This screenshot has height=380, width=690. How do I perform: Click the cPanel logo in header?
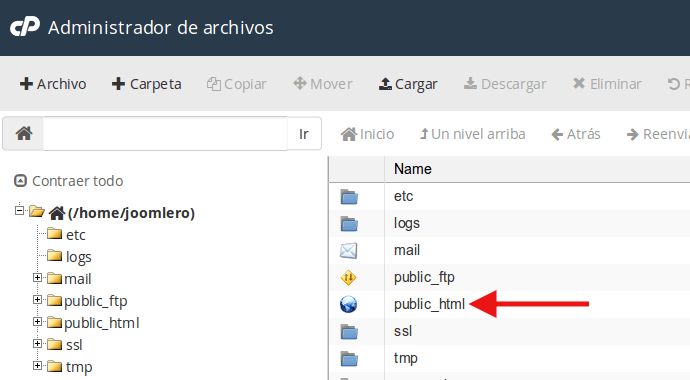pos(25,26)
